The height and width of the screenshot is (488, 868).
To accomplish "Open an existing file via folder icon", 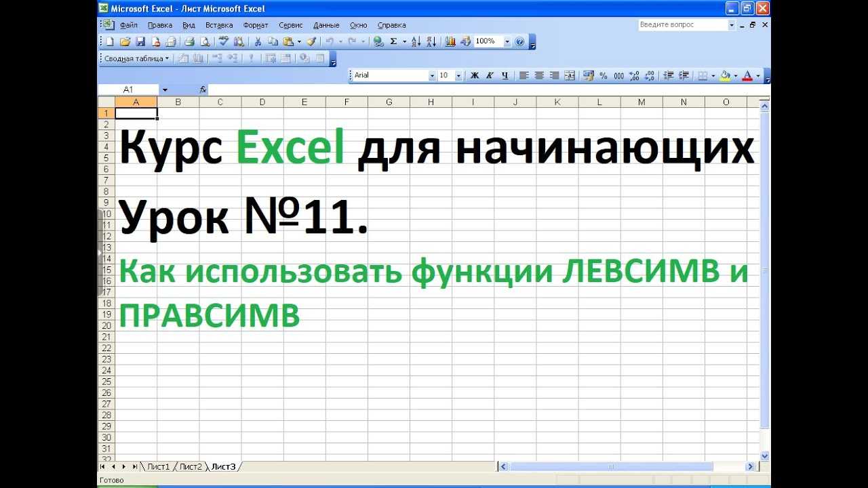I will (125, 41).
